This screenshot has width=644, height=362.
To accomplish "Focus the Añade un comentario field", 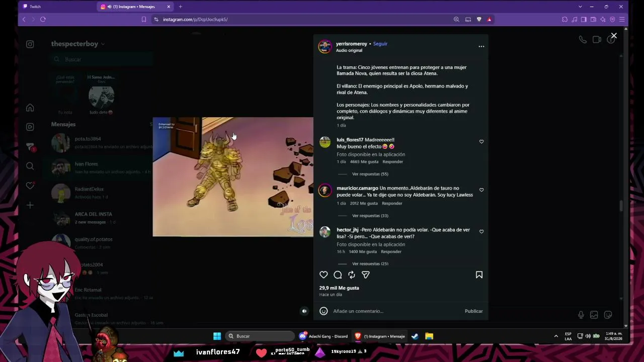I will (x=396, y=311).
